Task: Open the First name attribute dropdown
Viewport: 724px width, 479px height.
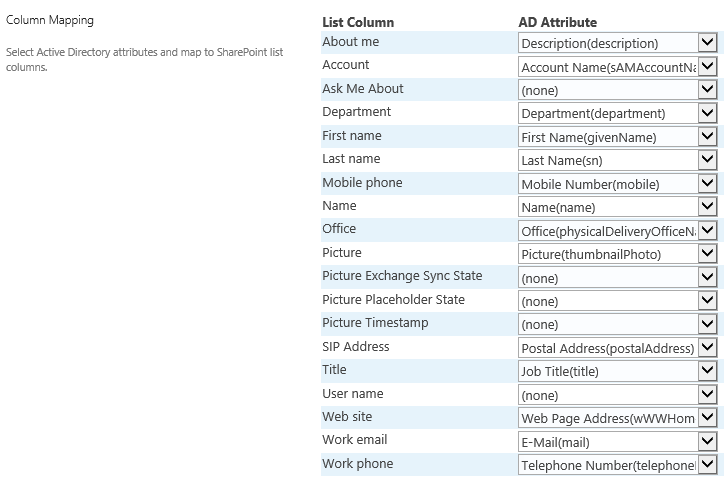Action: pyautogui.click(x=708, y=137)
